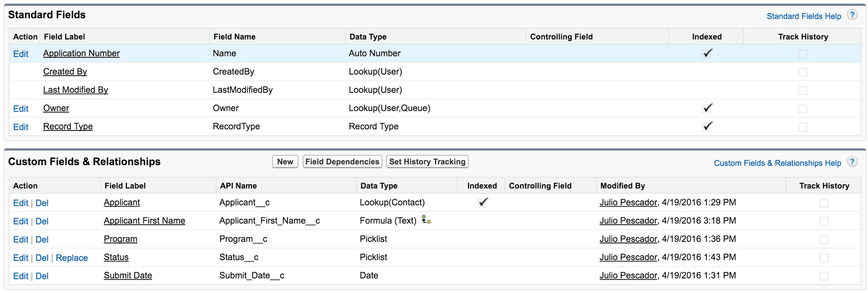This screenshot has width=868, height=293.
Task: Open Applicant First Name field label link
Action: point(144,220)
